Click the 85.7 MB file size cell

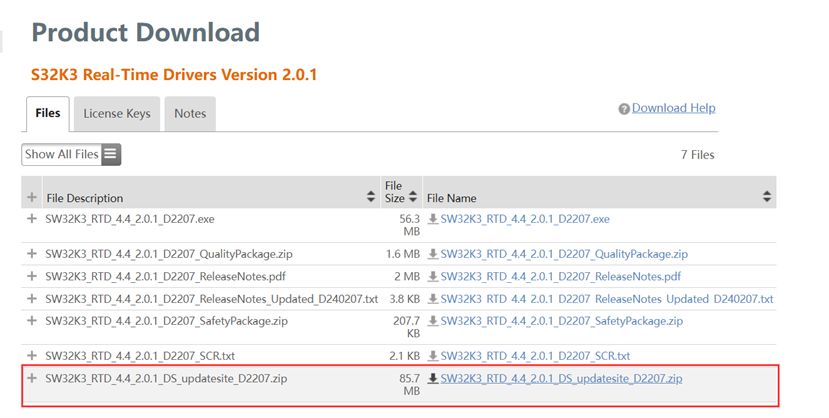(x=409, y=385)
